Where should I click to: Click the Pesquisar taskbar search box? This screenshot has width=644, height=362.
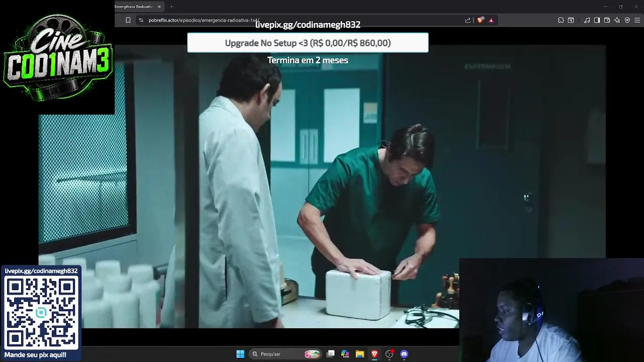point(286,354)
